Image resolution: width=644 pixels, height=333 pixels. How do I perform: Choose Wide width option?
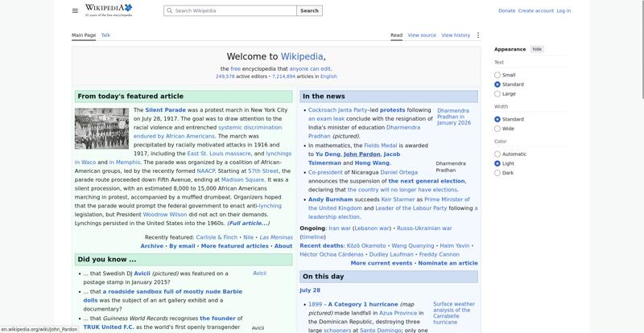497,129
